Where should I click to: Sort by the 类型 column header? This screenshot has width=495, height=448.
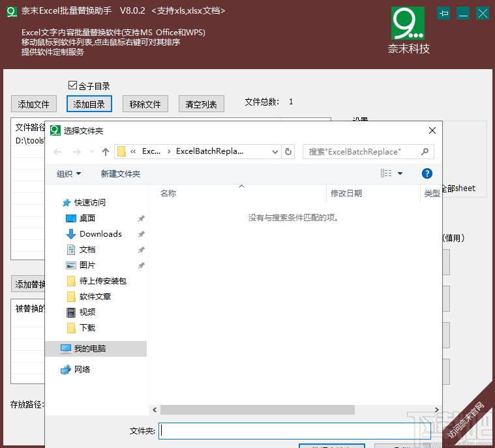432,193
